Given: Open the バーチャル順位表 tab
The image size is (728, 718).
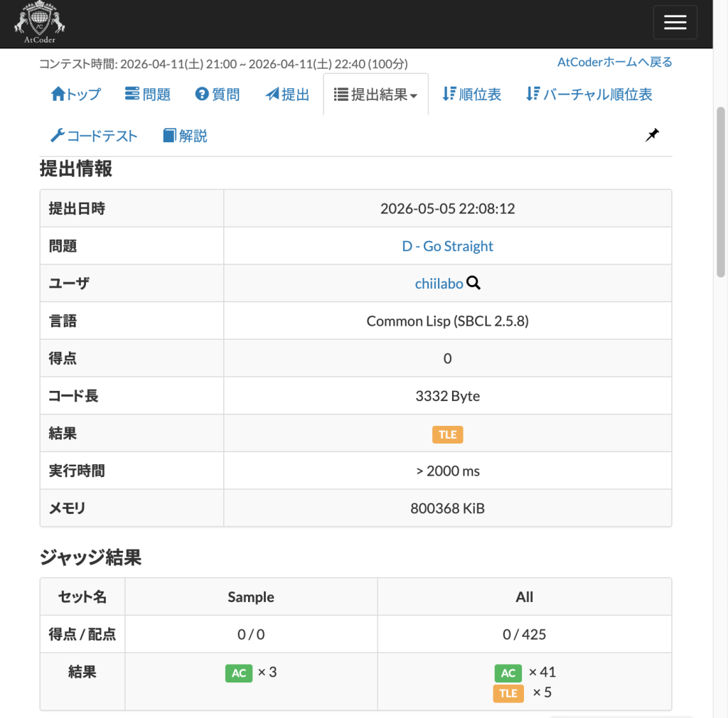Looking at the screenshot, I should tap(589, 95).
